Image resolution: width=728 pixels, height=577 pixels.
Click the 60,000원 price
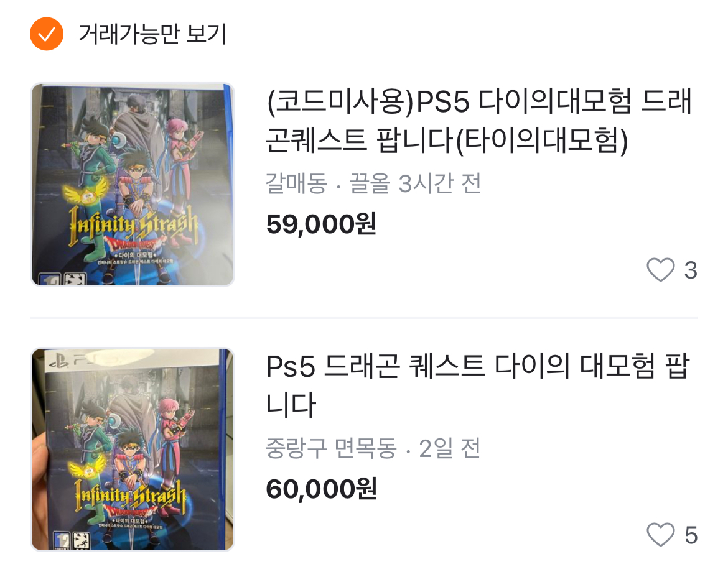pyautogui.click(x=321, y=489)
